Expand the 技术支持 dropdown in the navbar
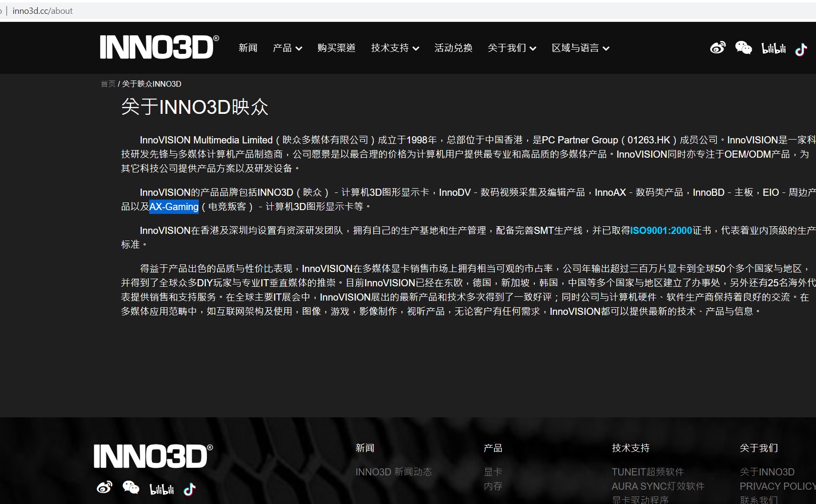The width and height of the screenshot is (816, 504). click(395, 48)
